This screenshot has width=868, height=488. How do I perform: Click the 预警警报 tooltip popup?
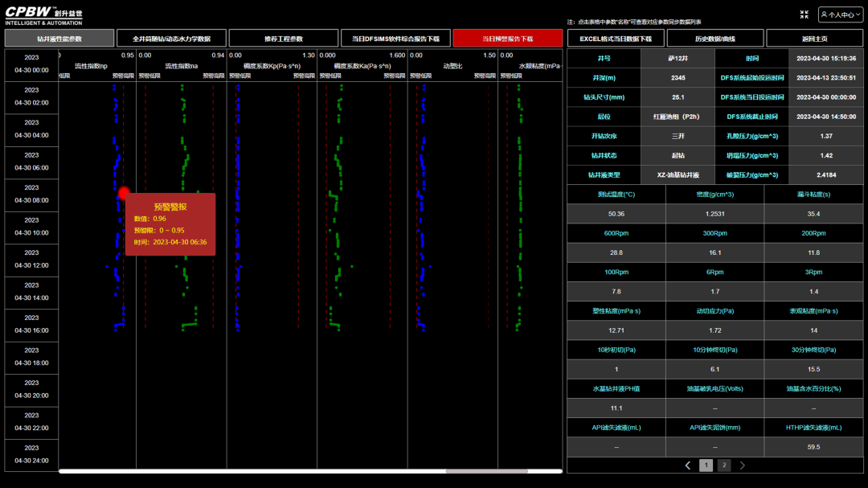[x=170, y=224]
